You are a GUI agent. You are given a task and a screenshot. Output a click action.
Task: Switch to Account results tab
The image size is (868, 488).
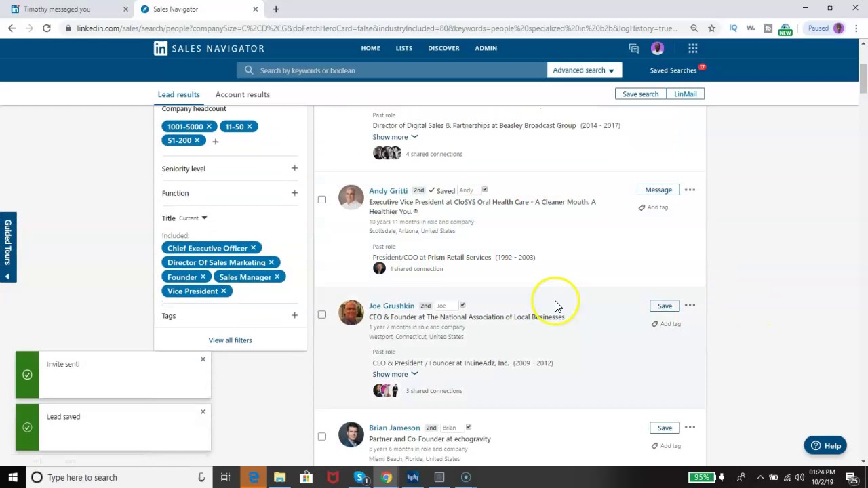tap(242, 94)
